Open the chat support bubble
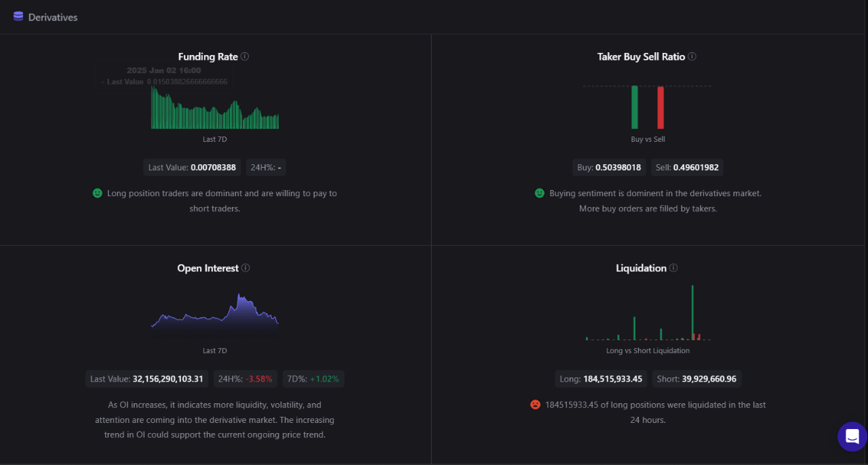Viewport: 868px width, 465px height. coord(852,436)
